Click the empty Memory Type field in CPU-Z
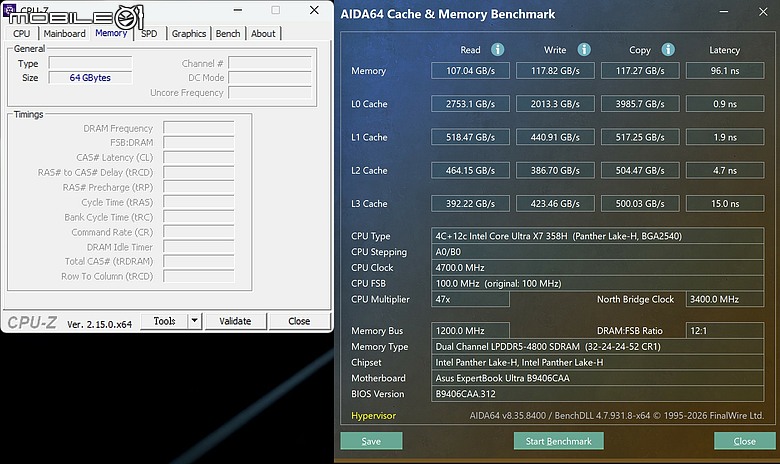This screenshot has height=464, width=780. [x=90, y=63]
